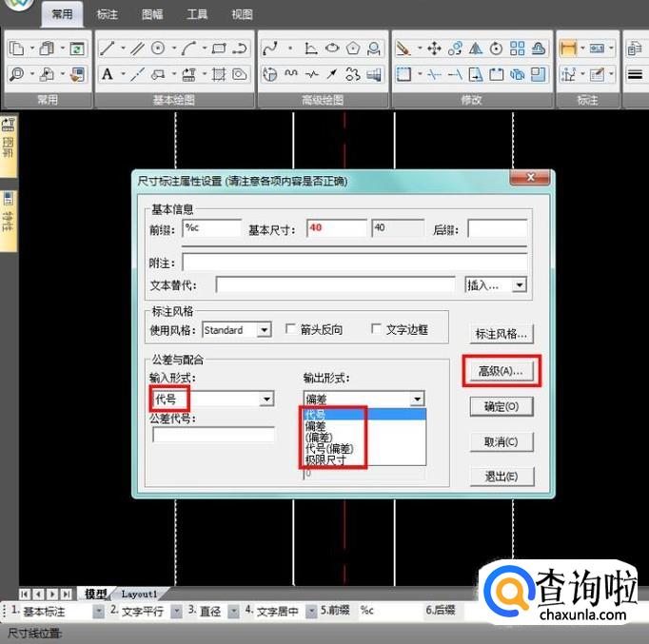The height and width of the screenshot is (644, 649).
Task: Select the polygon drawing tool
Action: tap(354, 49)
